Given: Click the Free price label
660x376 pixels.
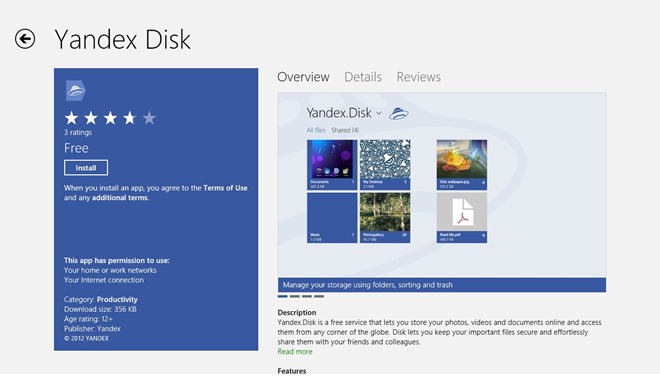Looking at the screenshot, I should click(76, 148).
